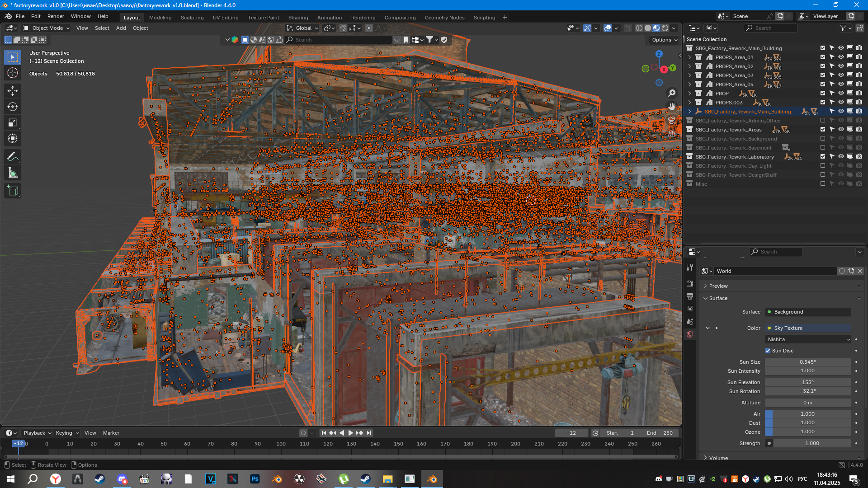Open the Render menu

tap(56, 16)
